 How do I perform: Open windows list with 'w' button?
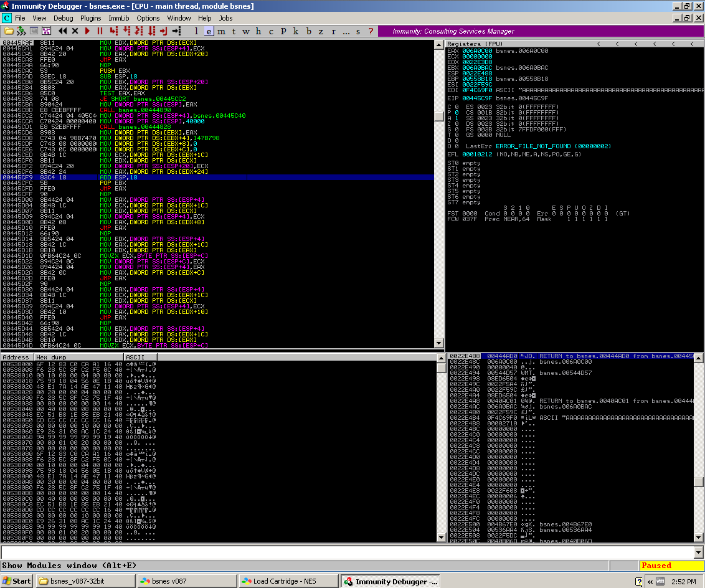point(246,31)
